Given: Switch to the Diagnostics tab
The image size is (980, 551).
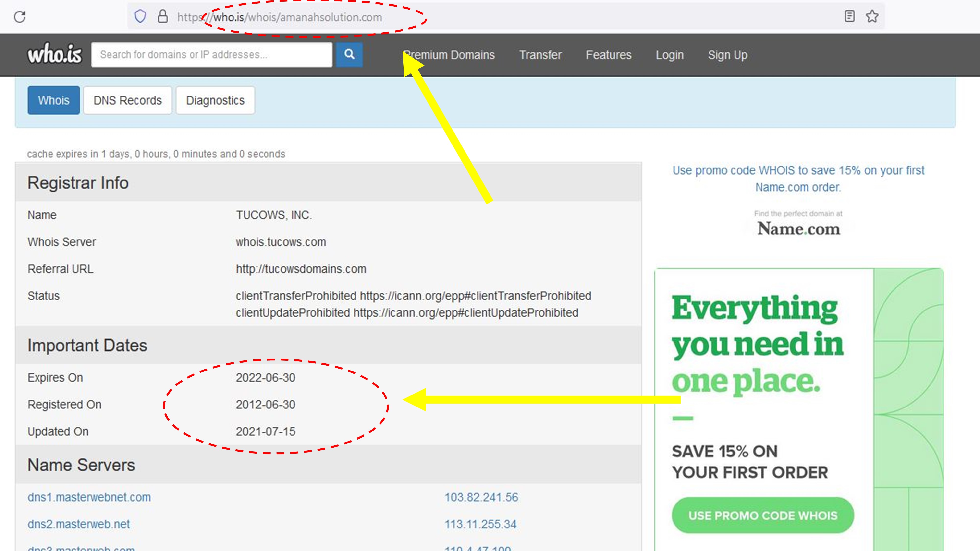Looking at the screenshot, I should [x=215, y=100].
